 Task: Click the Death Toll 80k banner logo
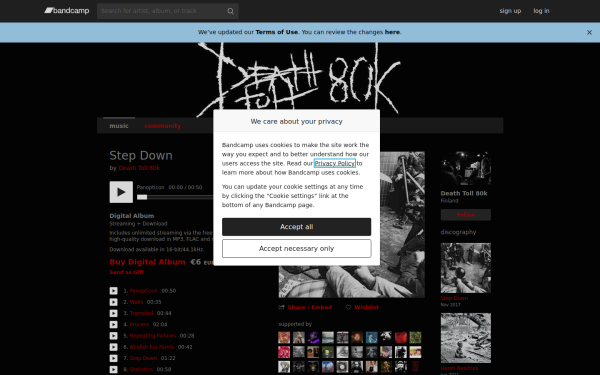(300, 80)
